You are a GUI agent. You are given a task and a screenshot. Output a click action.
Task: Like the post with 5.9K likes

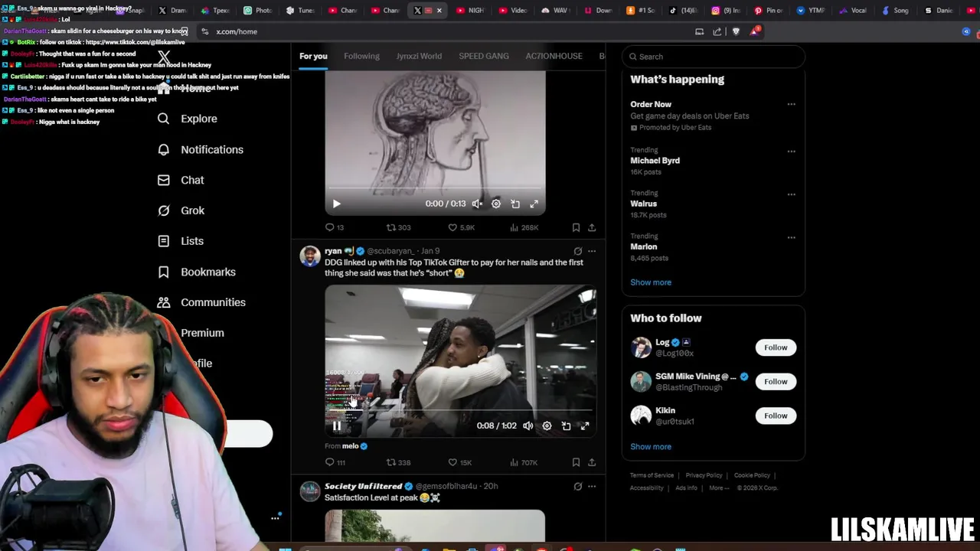point(462,227)
